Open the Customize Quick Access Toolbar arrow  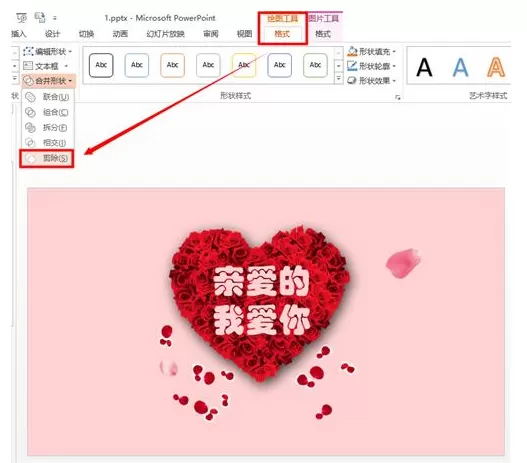pos(55,18)
